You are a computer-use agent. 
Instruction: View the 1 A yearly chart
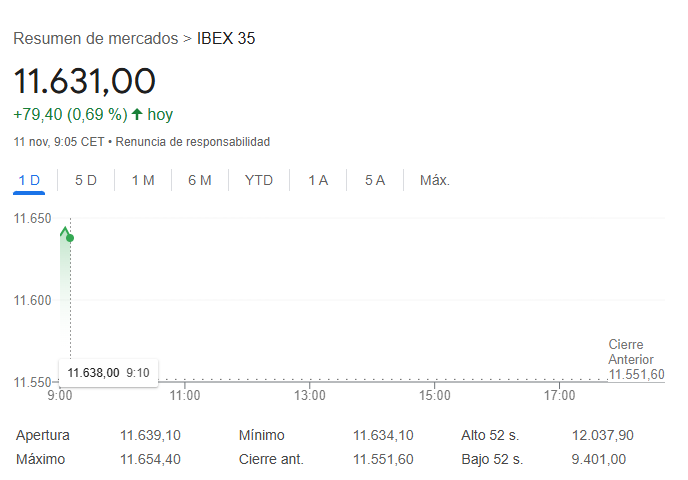318,180
